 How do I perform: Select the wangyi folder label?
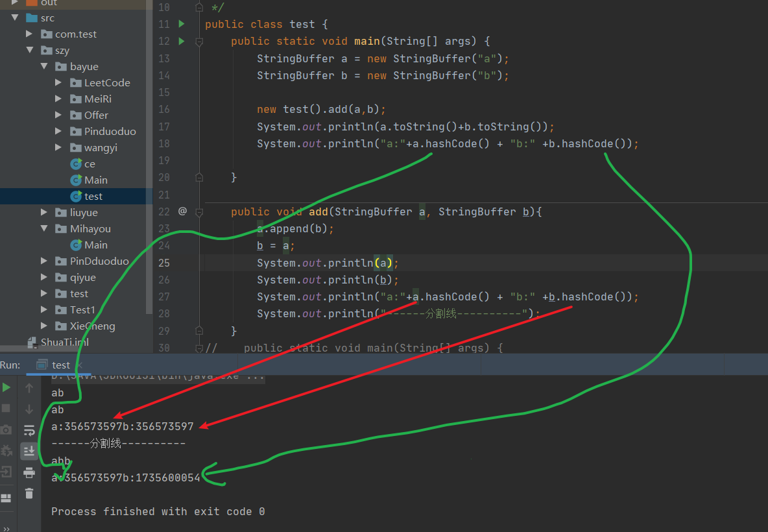point(101,147)
